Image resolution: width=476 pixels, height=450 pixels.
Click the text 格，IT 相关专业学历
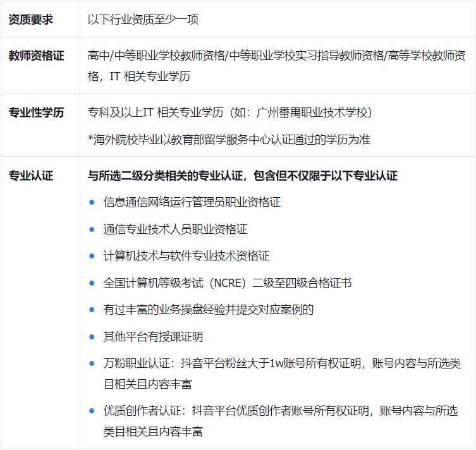[139, 76]
